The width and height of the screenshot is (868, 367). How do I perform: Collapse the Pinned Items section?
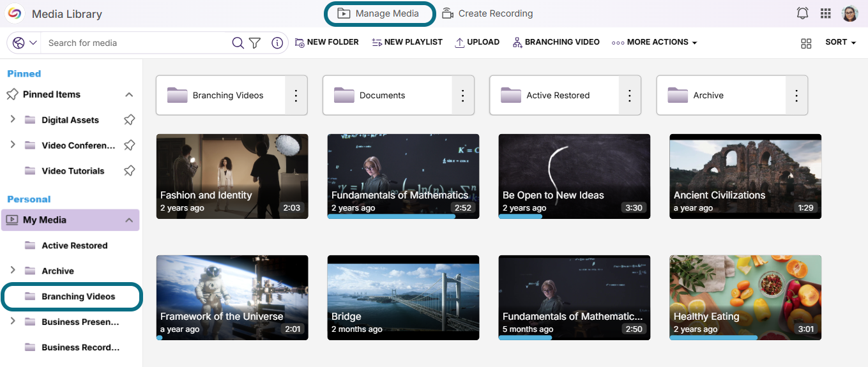129,94
